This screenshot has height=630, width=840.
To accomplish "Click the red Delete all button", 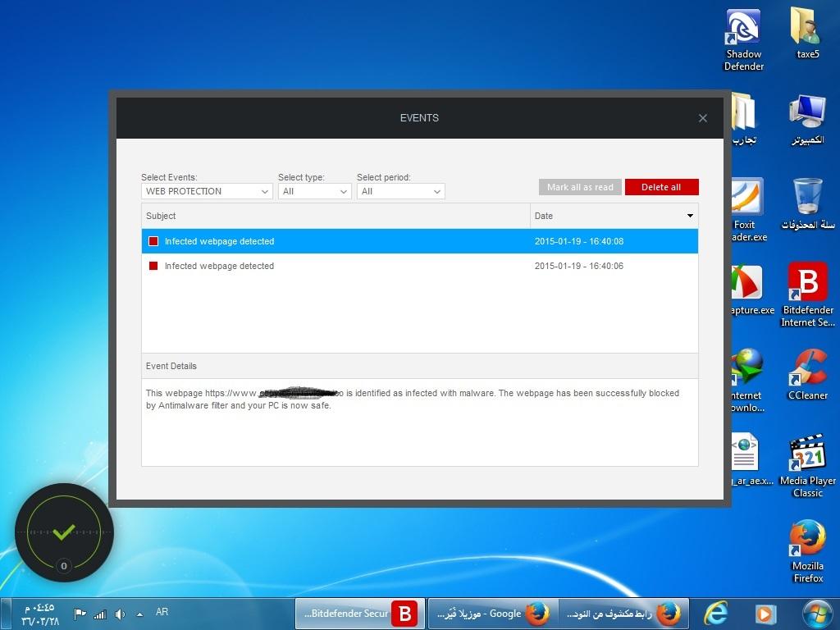I will [x=662, y=187].
